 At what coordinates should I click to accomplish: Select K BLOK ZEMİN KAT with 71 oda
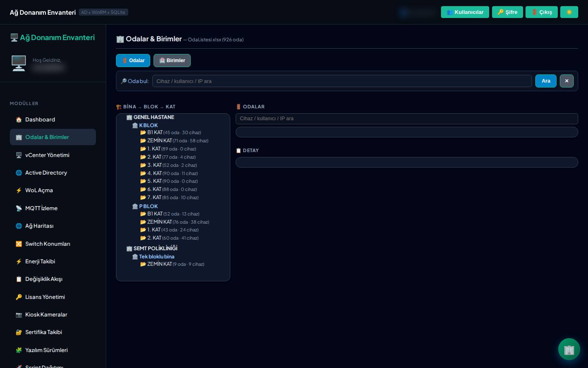[x=174, y=141]
